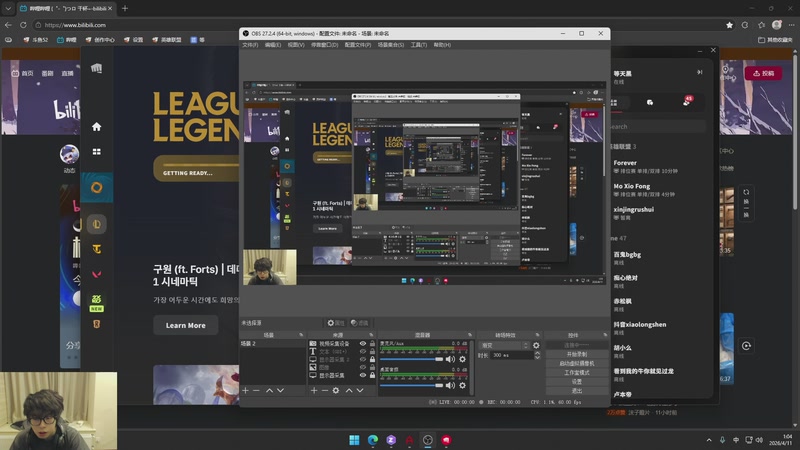Click the Riot fist logo at sidebar top
800x450 pixels.
pyautogui.click(x=96, y=68)
